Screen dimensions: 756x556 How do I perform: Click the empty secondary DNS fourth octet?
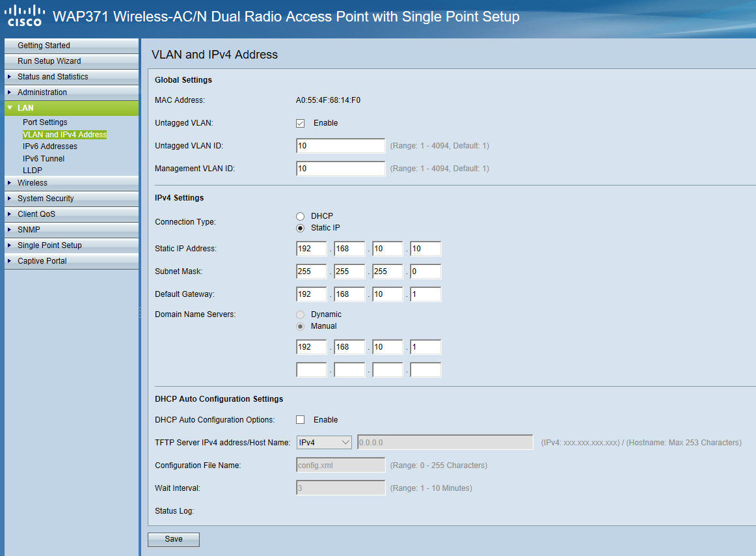pos(425,370)
